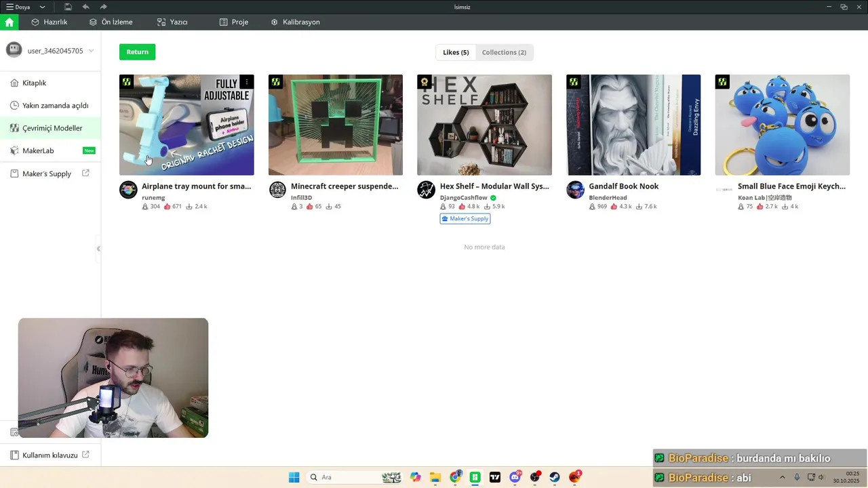This screenshot has height=488, width=868.
Task: Click Hex Shelf – Modular Wall System title
Action: pyautogui.click(x=494, y=186)
